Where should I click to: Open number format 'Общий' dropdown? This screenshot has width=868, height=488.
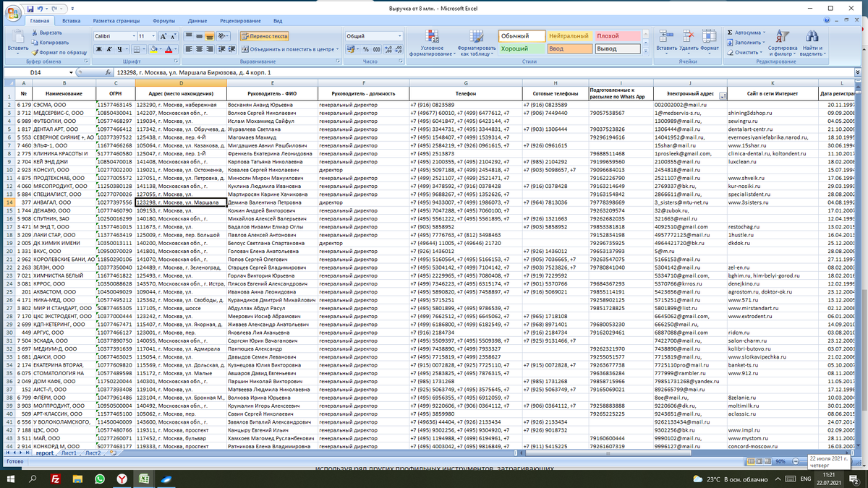pos(399,36)
